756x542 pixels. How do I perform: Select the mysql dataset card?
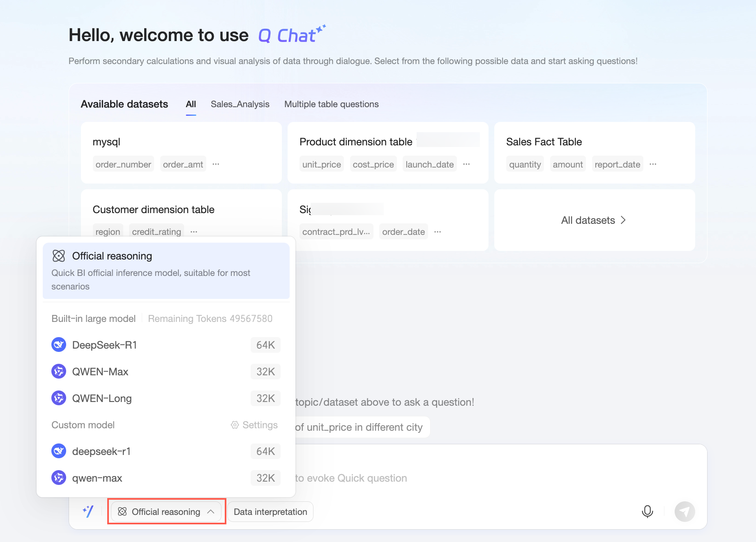point(181,153)
